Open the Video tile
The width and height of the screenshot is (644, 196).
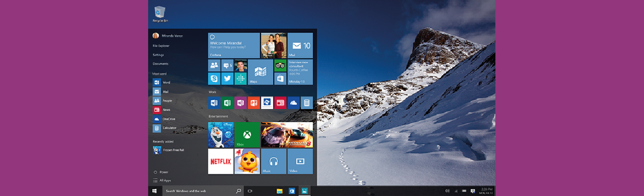[x=300, y=161]
